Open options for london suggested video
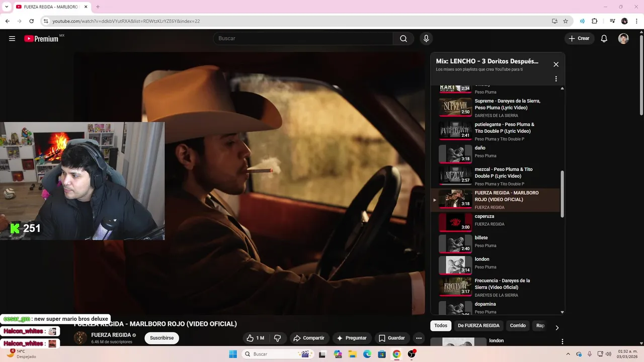Viewport: 644px width, 362px height. (x=562, y=342)
